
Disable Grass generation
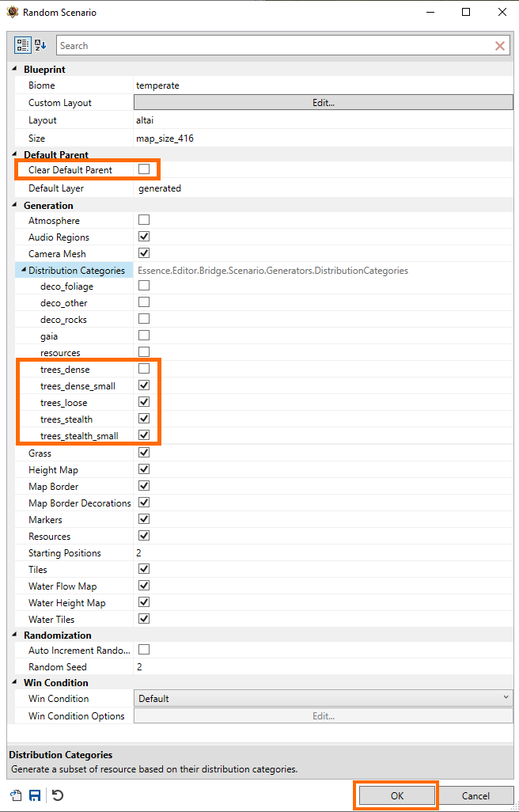point(144,452)
